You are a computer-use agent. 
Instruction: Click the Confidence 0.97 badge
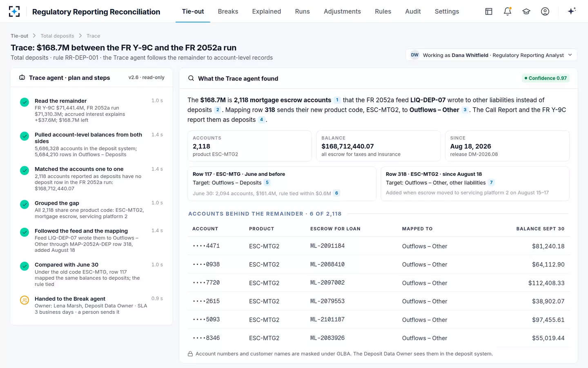[546, 78]
